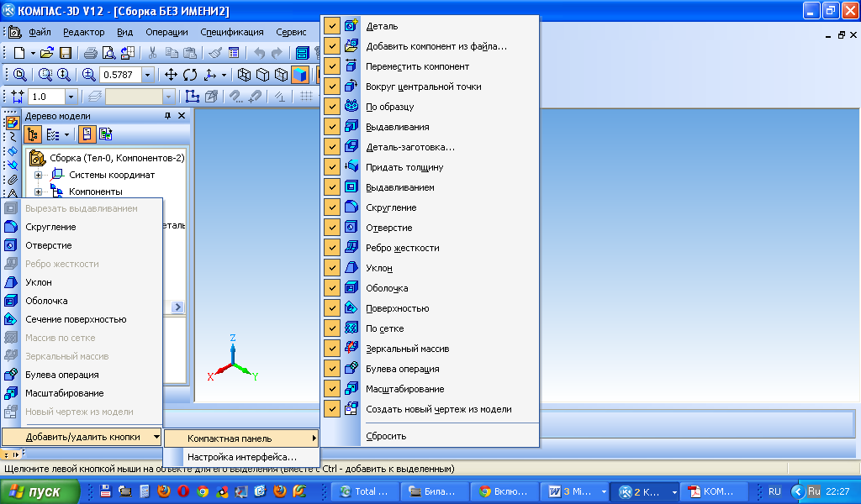
Task: Choose Настройка интерфейса menu entry
Action: (x=241, y=457)
